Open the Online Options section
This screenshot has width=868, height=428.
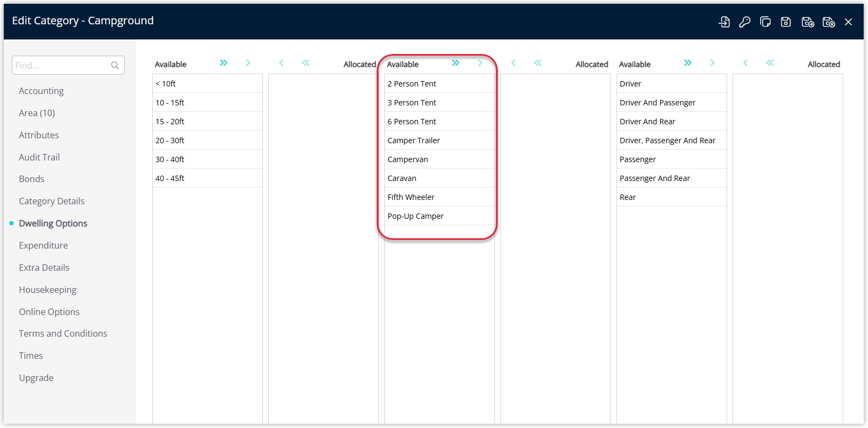tap(49, 312)
